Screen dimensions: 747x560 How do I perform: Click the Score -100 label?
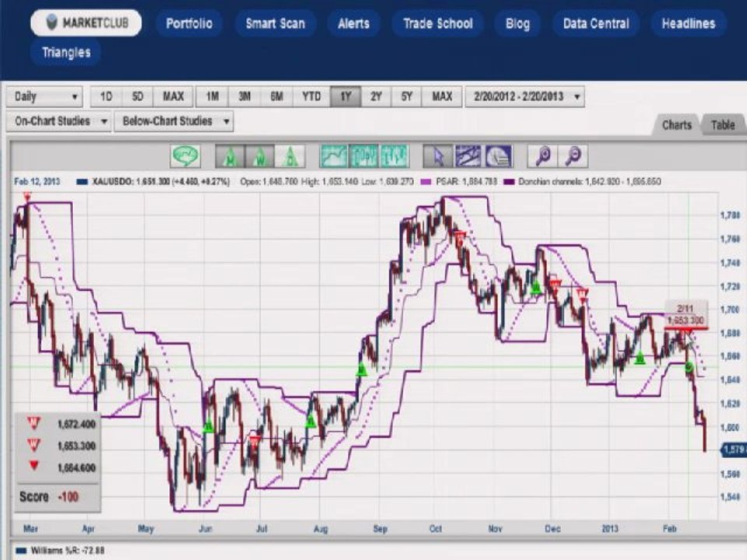pyautogui.click(x=48, y=497)
